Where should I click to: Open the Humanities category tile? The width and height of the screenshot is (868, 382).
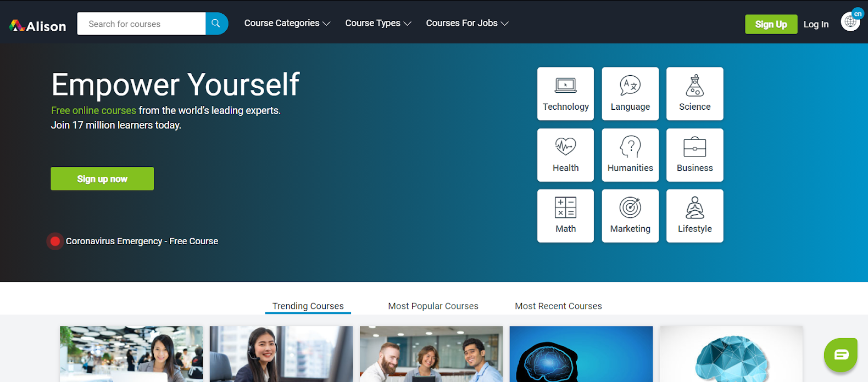click(x=630, y=155)
